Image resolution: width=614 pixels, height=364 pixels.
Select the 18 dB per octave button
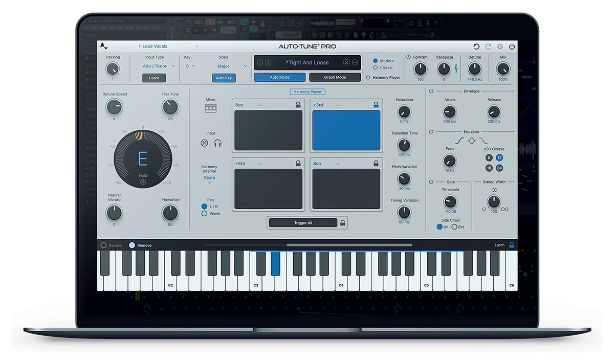(489, 168)
